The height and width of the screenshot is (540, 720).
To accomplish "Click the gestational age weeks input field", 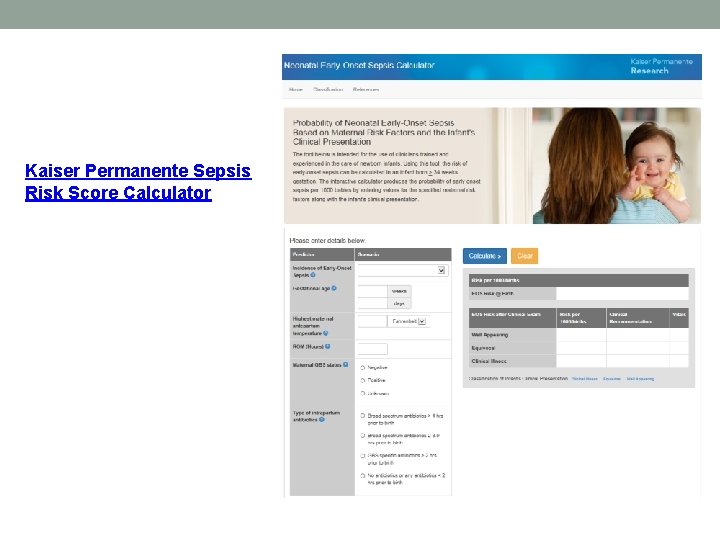I will click(372, 291).
